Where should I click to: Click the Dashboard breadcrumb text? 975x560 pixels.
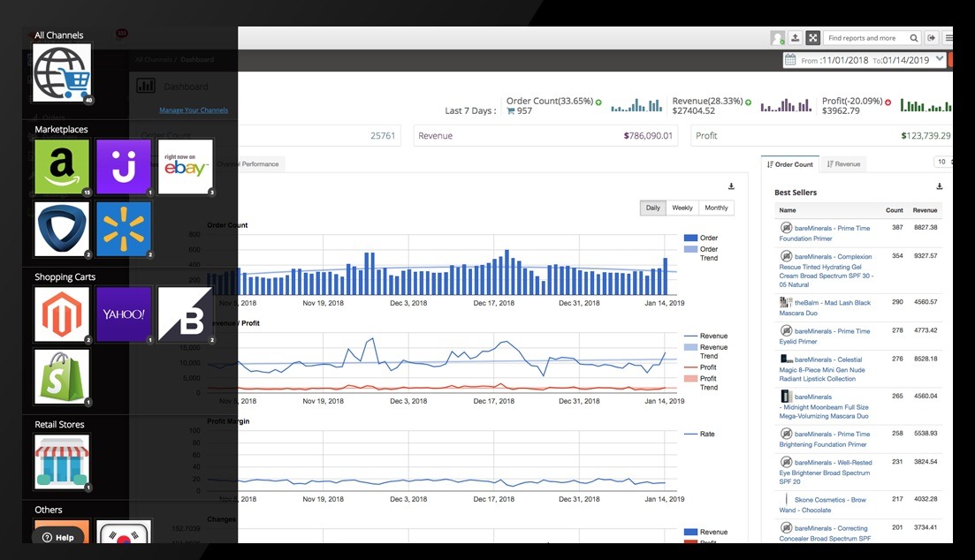pyautogui.click(x=197, y=60)
